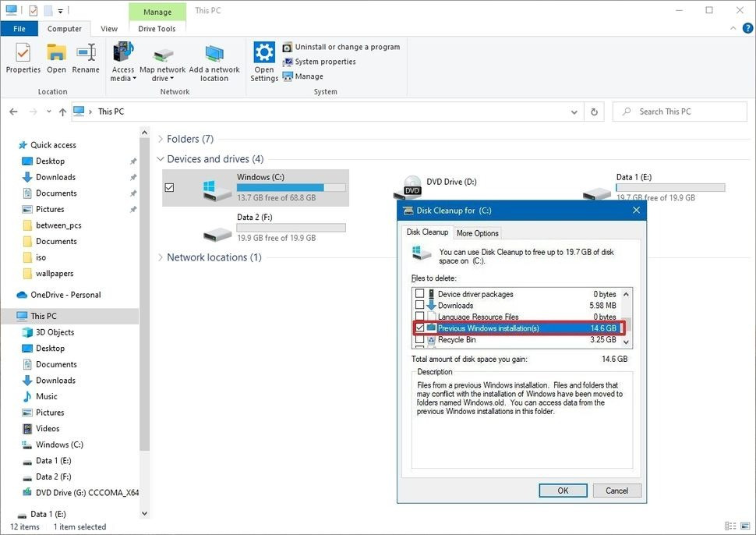Click the Data 2 (F:) usage bar
This screenshot has height=535, width=756.
[291, 228]
